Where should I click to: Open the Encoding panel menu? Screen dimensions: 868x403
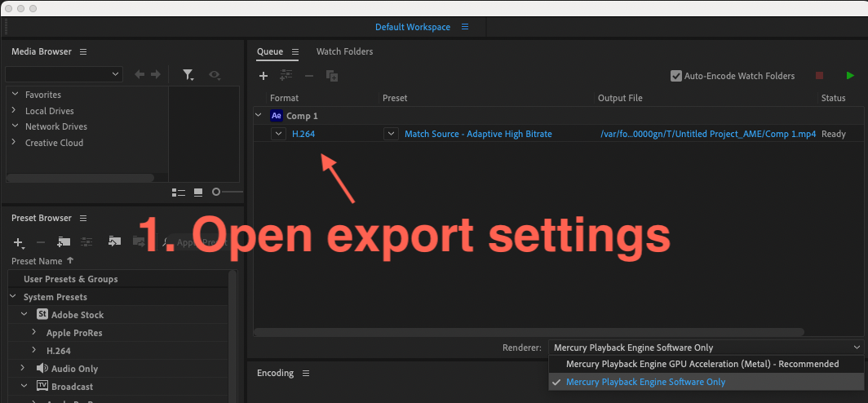(306, 373)
